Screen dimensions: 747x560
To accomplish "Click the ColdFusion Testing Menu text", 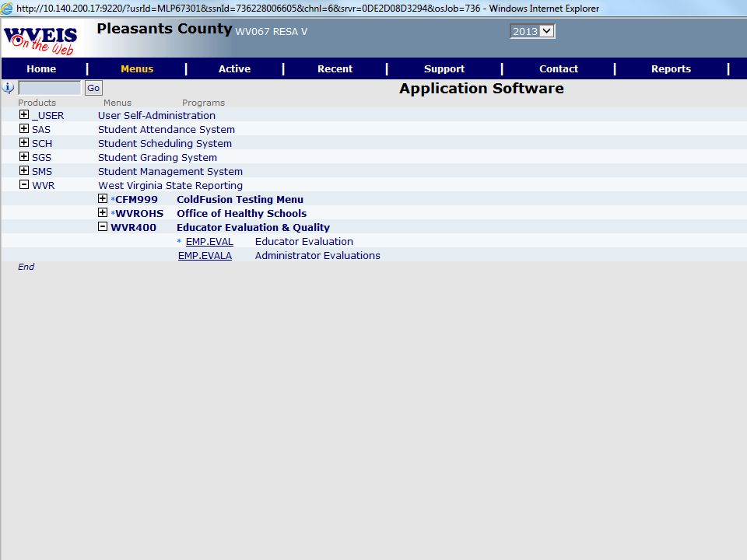I will 240,199.
